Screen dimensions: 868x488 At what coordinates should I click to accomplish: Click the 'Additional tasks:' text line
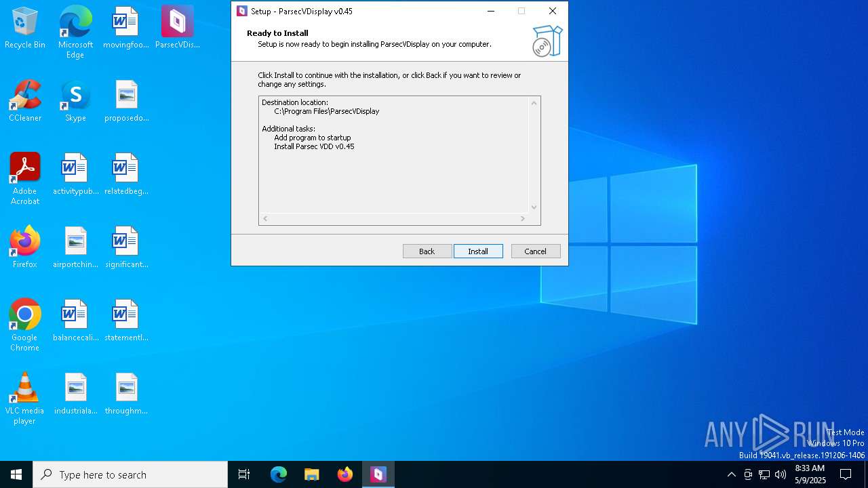pos(288,129)
